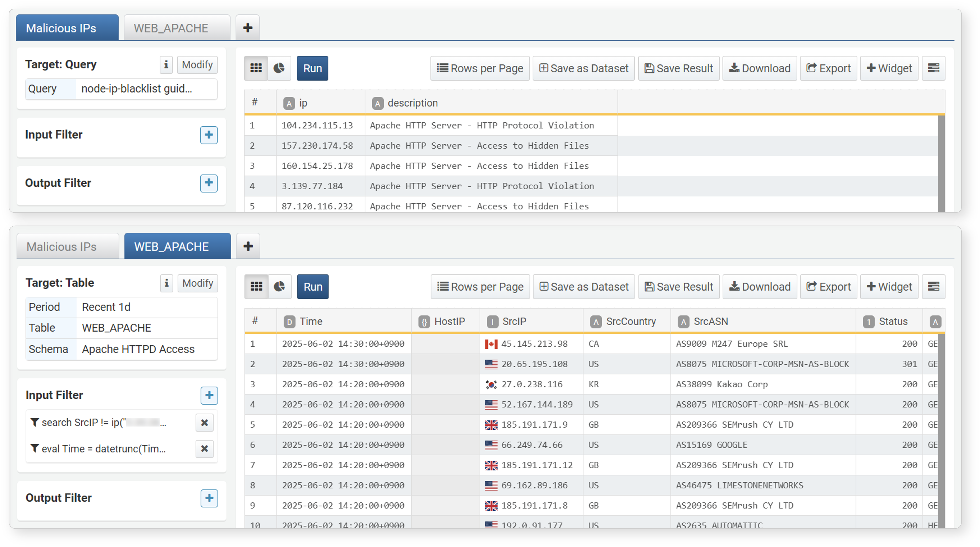The image size is (980, 547).
Task: Select Malicious IPs tab in bottom panel
Action: click(68, 246)
